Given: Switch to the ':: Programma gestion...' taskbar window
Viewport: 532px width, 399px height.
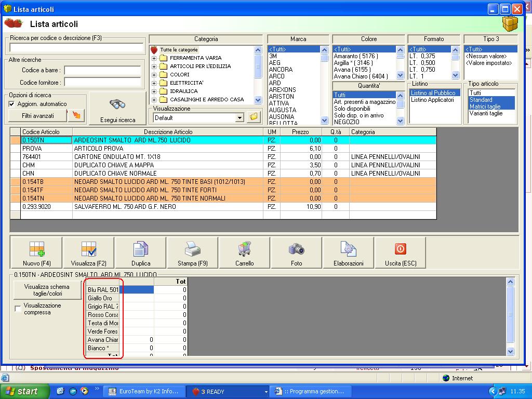Looking at the screenshot, I should point(311,392).
